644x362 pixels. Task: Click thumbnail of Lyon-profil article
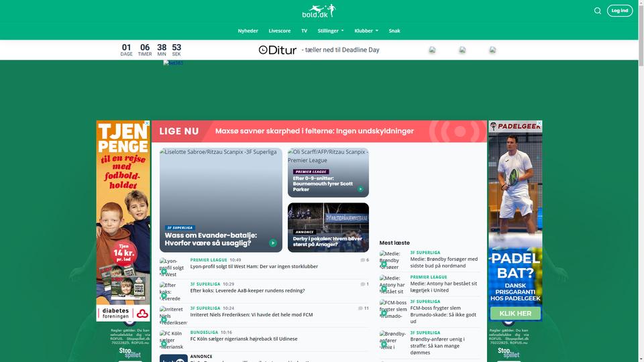pos(173,267)
